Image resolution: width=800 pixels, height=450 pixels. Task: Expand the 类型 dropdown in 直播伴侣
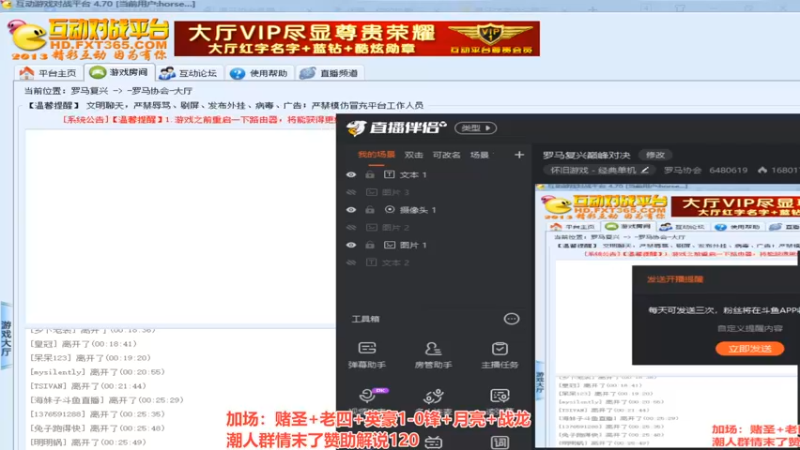click(476, 128)
